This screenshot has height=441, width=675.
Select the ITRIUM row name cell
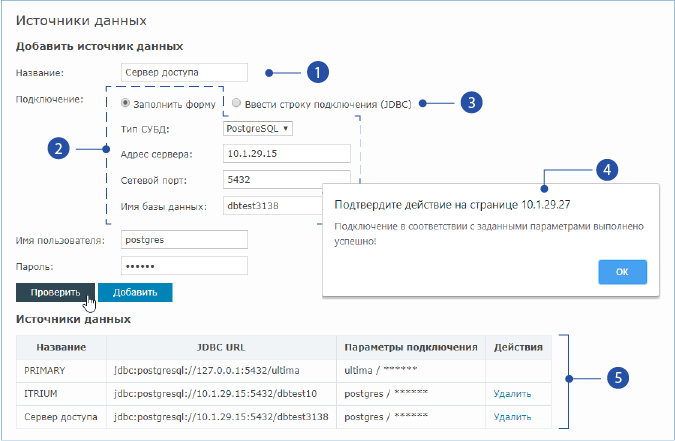point(61,394)
